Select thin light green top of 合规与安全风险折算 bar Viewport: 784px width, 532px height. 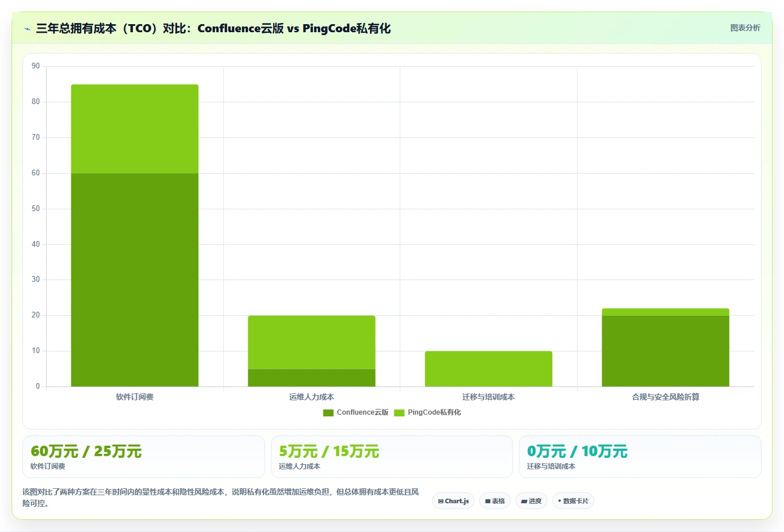coord(666,312)
